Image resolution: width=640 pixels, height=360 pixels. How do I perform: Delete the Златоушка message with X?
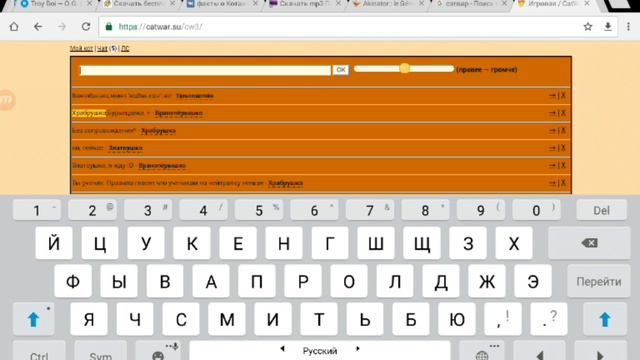(x=563, y=148)
